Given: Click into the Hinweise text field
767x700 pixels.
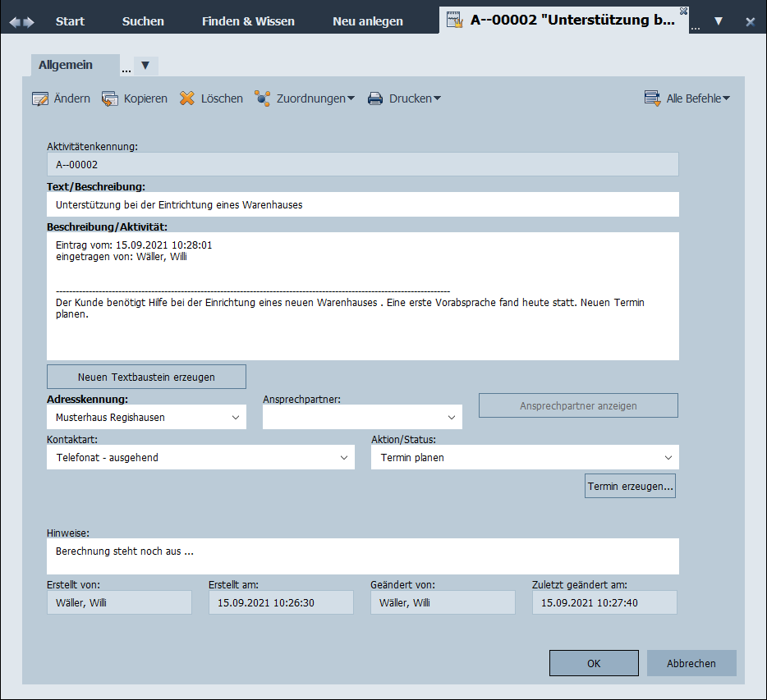Looking at the screenshot, I should [362, 556].
